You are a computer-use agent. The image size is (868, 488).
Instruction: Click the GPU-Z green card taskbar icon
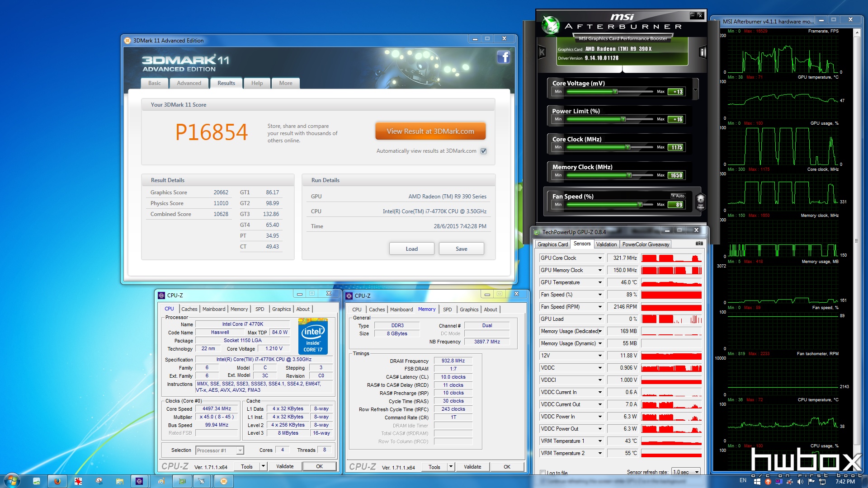pyautogui.click(x=182, y=481)
